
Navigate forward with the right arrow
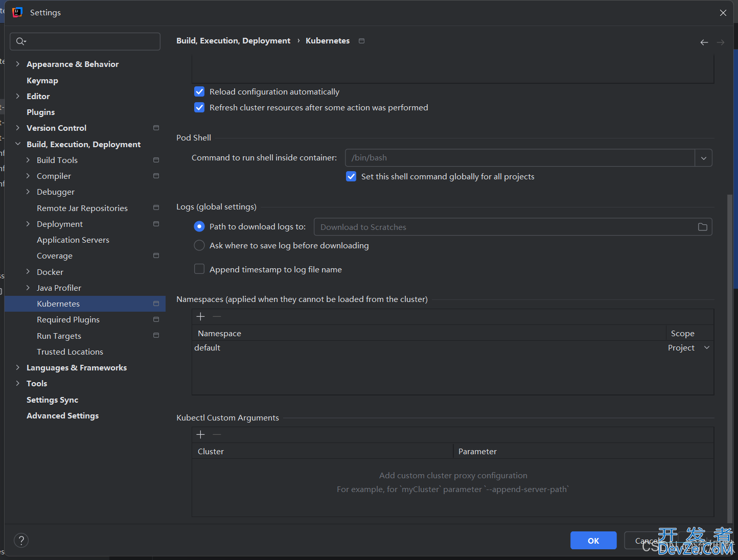click(721, 42)
